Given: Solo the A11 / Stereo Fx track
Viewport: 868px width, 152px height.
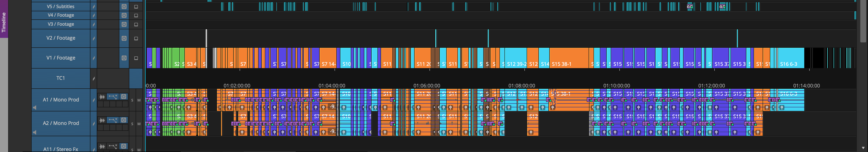Looking at the screenshot, I should [x=132, y=150].
